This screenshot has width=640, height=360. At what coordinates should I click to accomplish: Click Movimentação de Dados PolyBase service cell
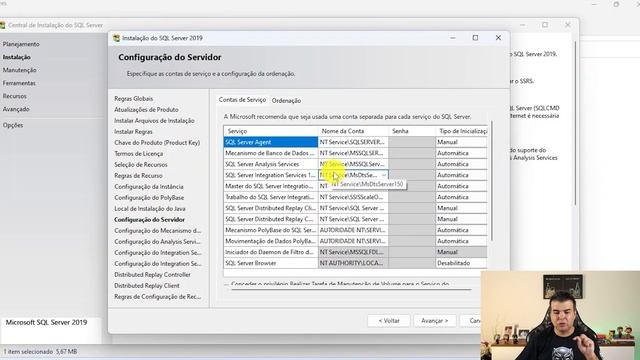tap(271, 241)
